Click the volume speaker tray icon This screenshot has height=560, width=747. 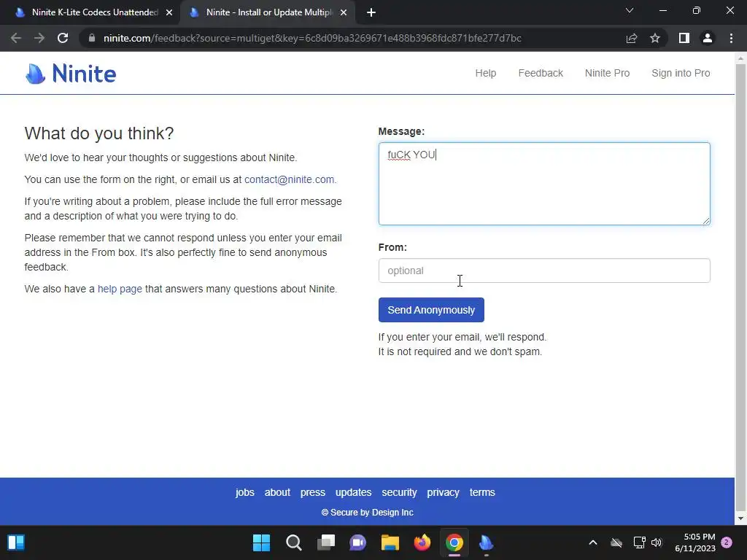pos(657,542)
